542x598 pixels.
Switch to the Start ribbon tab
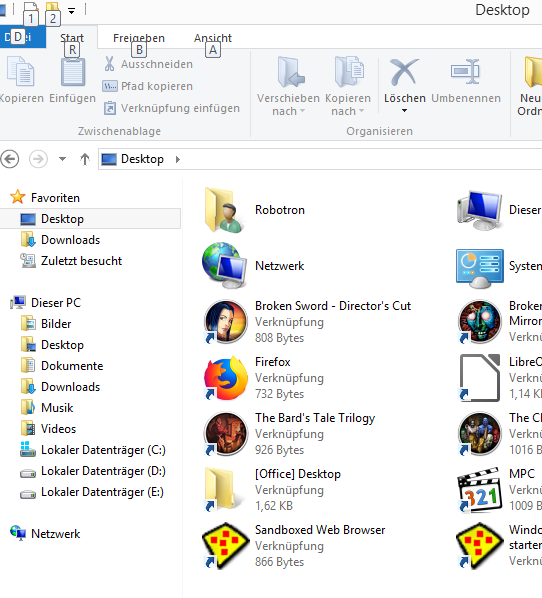click(x=72, y=38)
